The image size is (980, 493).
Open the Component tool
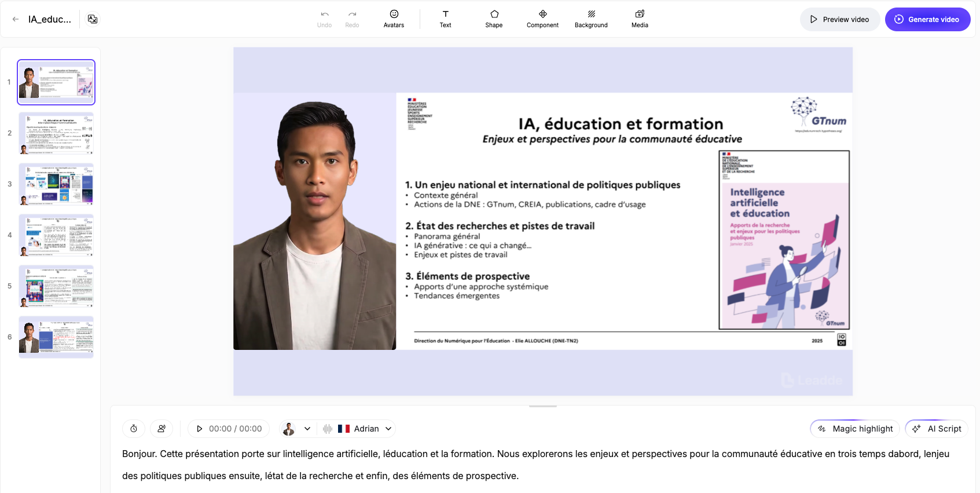tap(542, 19)
